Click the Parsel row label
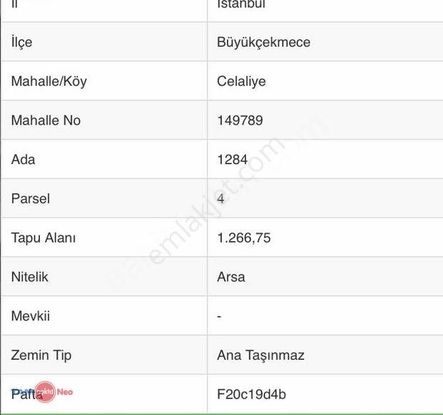The height and width of the screenshot is (415, 443). [x=30, y=199]
